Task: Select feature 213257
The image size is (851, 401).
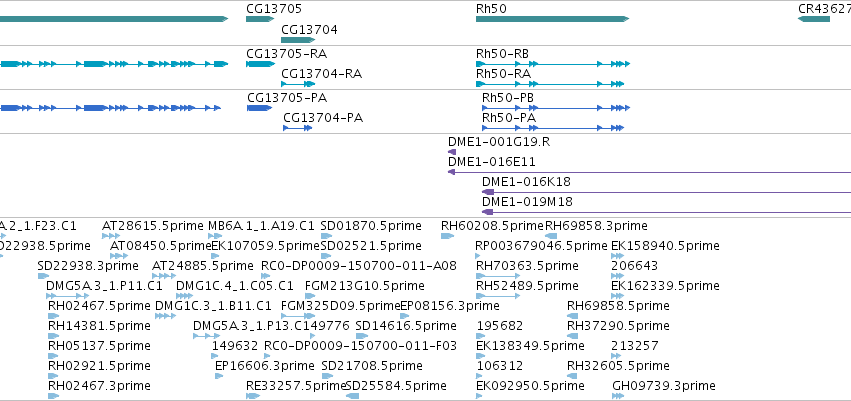Action: pyautogui.click(x=618, y=357)
